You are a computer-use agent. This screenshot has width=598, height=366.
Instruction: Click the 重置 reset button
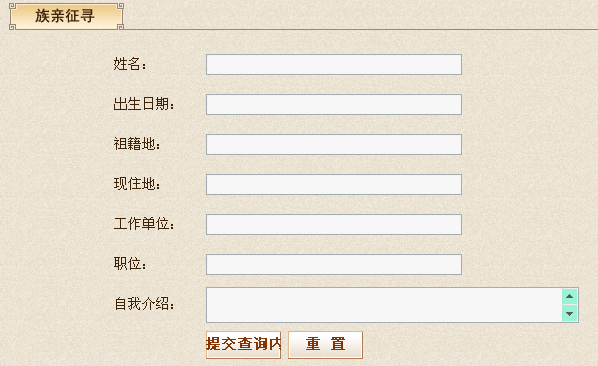(x=325, y=345)
